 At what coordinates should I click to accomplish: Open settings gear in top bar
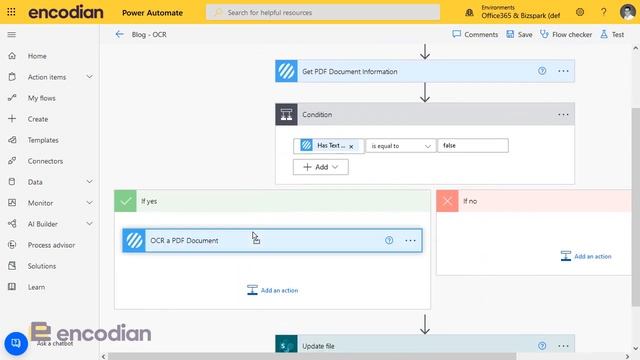click(580, 12)
